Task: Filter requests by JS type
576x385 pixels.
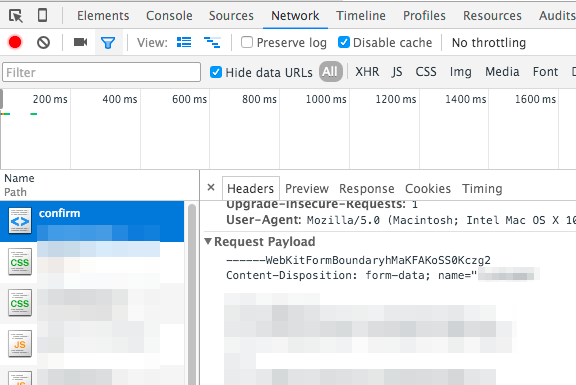Action: (x=397, y=72)
